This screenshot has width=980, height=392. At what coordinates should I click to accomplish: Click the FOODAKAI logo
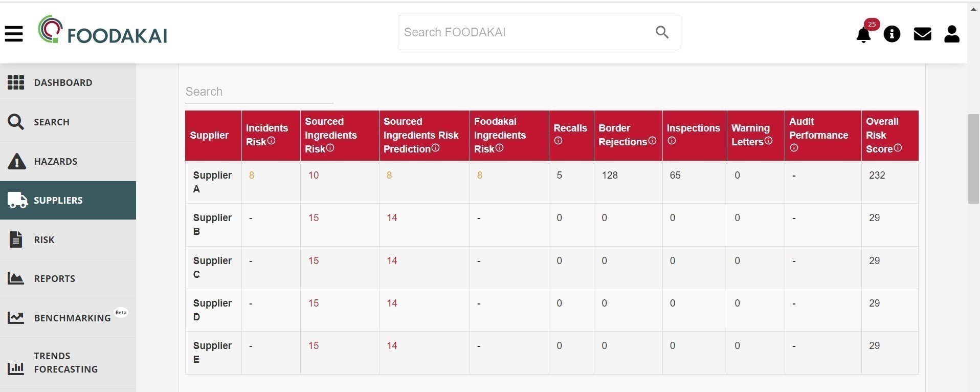click(x=103, y=32)
